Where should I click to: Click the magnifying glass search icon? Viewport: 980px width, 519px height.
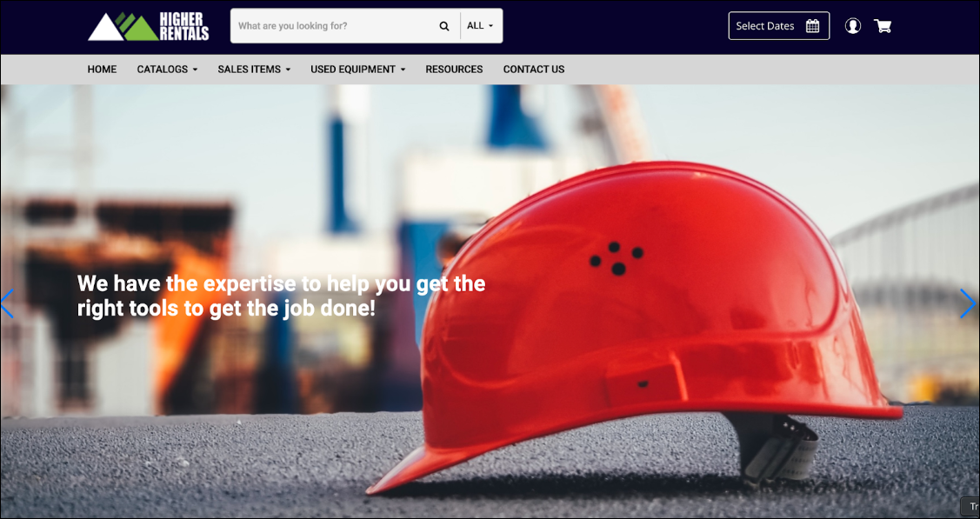444,26
